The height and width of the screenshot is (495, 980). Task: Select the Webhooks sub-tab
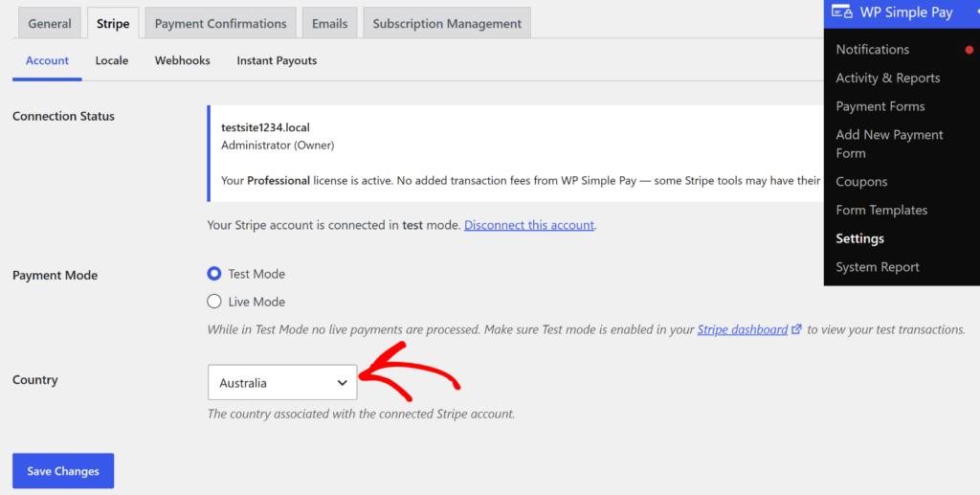pos(183,60)
